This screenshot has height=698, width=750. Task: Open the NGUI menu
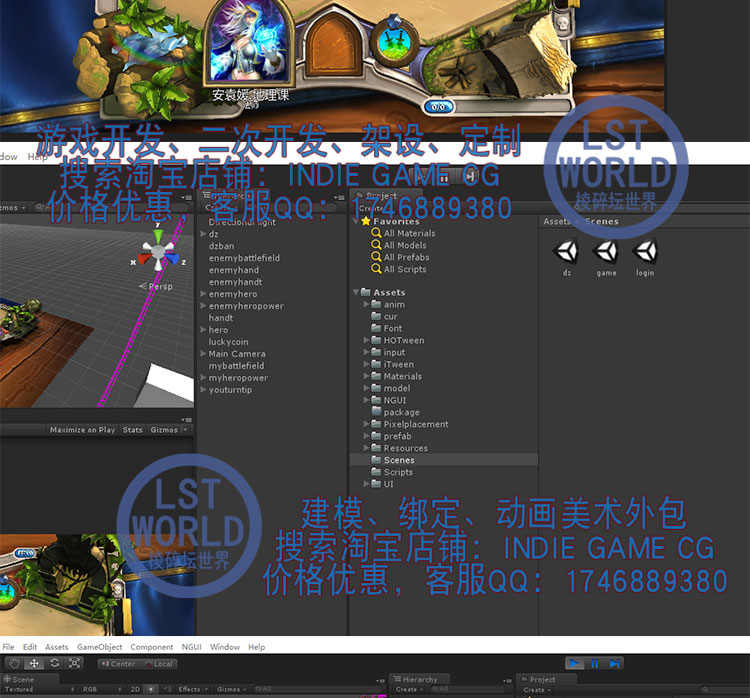point(191,647)
